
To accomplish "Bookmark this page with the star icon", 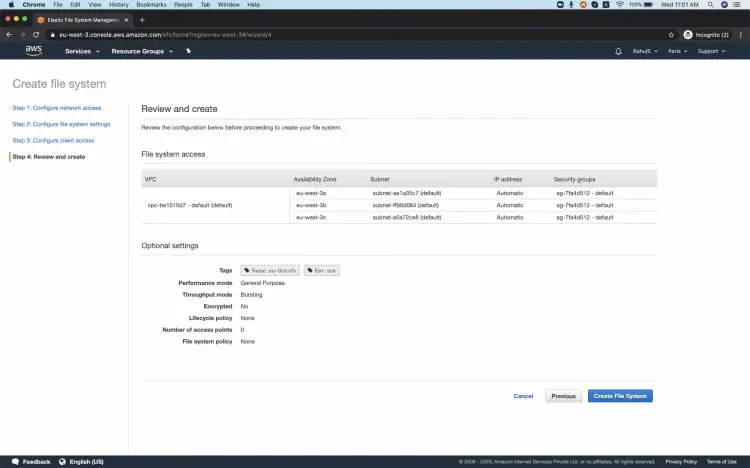I will pyautogui.click(x=671, y=35).
